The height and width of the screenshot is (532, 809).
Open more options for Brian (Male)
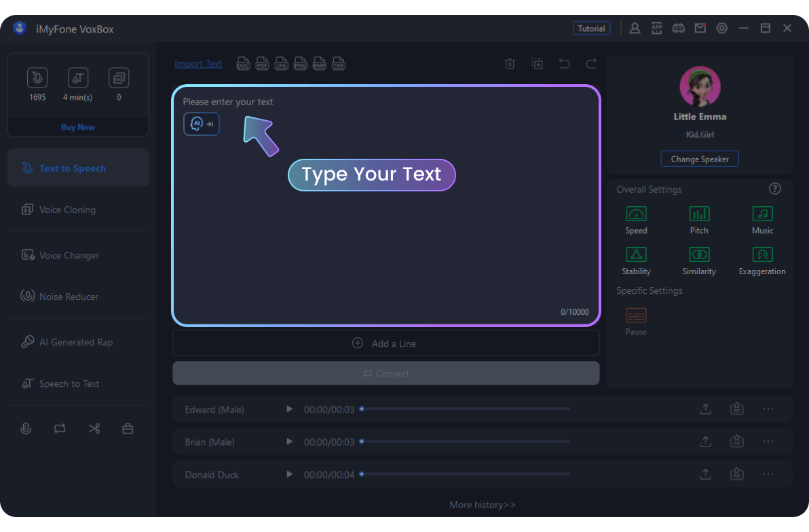768,442
